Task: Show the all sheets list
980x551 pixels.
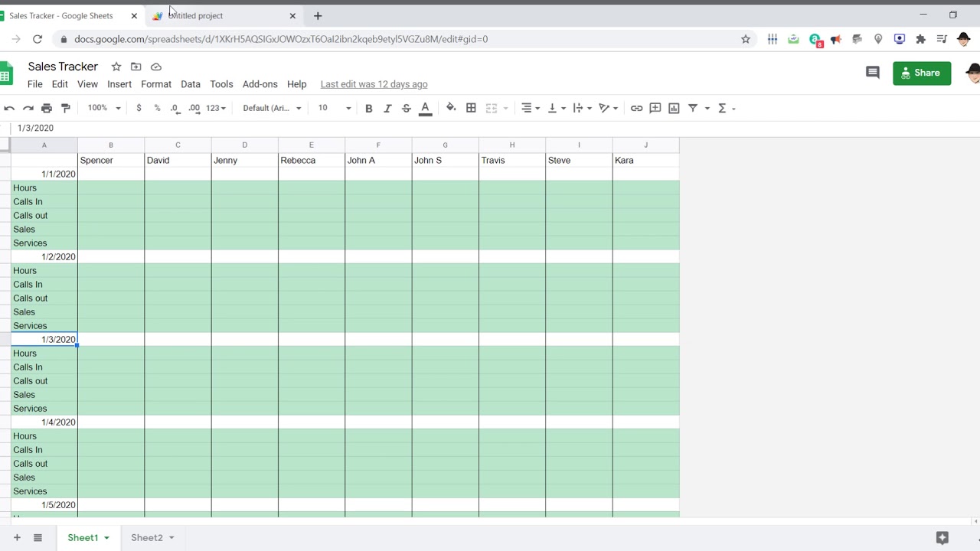Action: pos(38,538)
